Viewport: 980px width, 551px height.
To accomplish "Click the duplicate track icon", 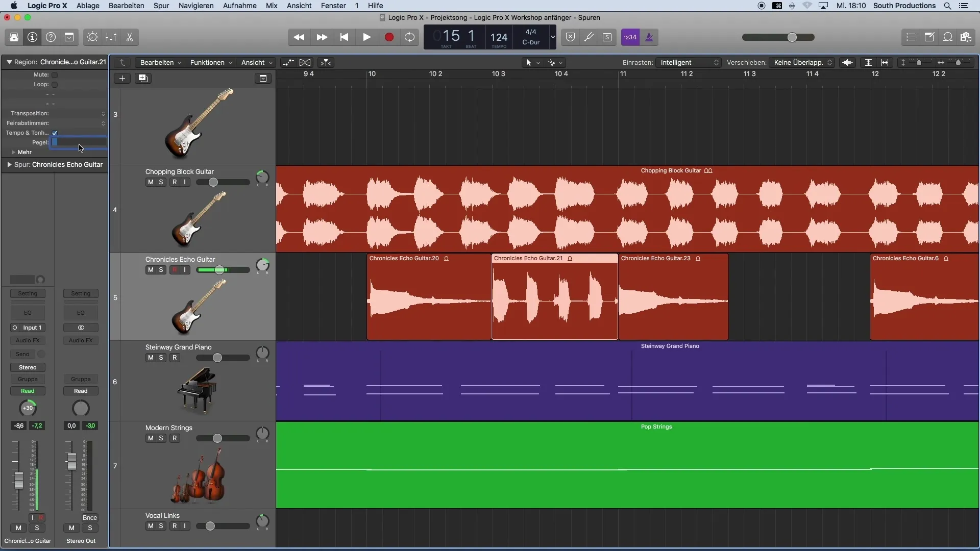I will tap(143, 78).
